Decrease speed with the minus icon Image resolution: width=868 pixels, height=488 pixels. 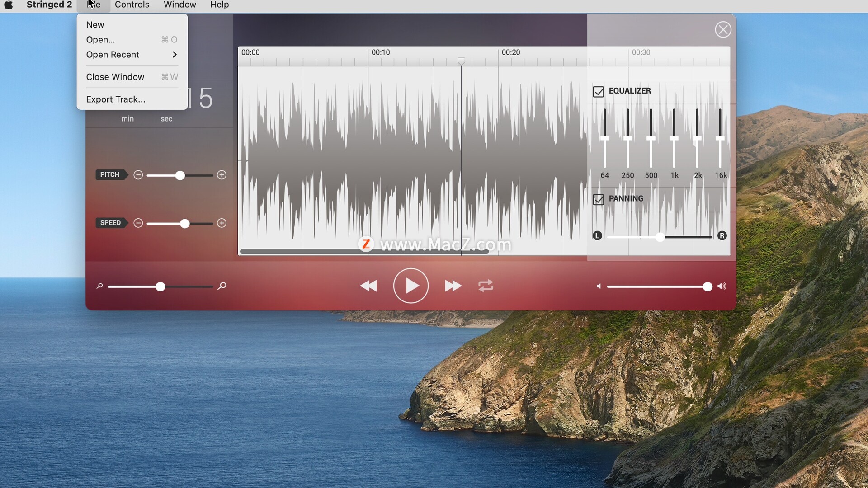pyautogui.click(x=138, y=223)
